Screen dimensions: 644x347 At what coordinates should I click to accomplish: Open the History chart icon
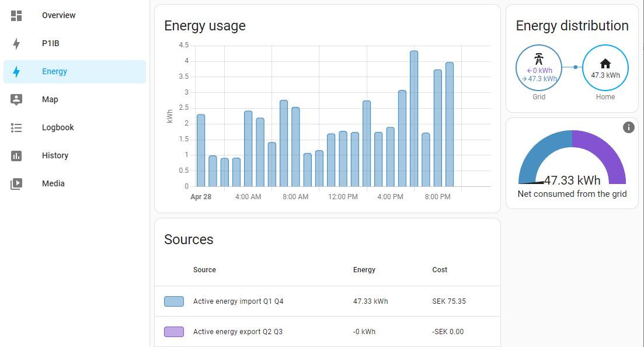pyautogui.click(x=16, y=156)
